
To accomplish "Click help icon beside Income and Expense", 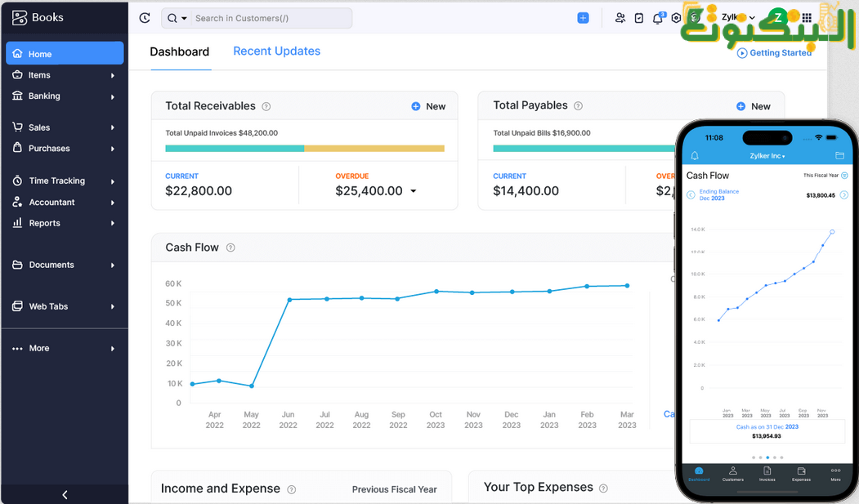I will pyautogui.click(x=292, y=490).
